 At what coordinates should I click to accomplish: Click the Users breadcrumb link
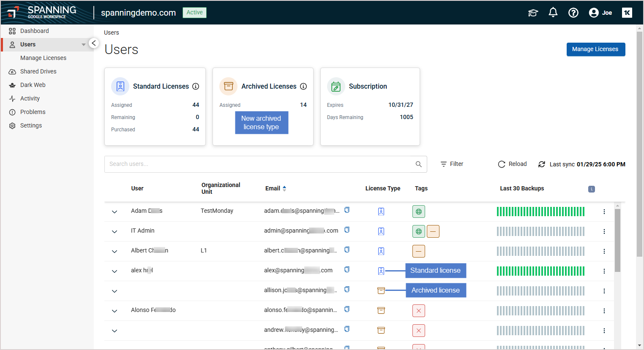click(112, 33)
